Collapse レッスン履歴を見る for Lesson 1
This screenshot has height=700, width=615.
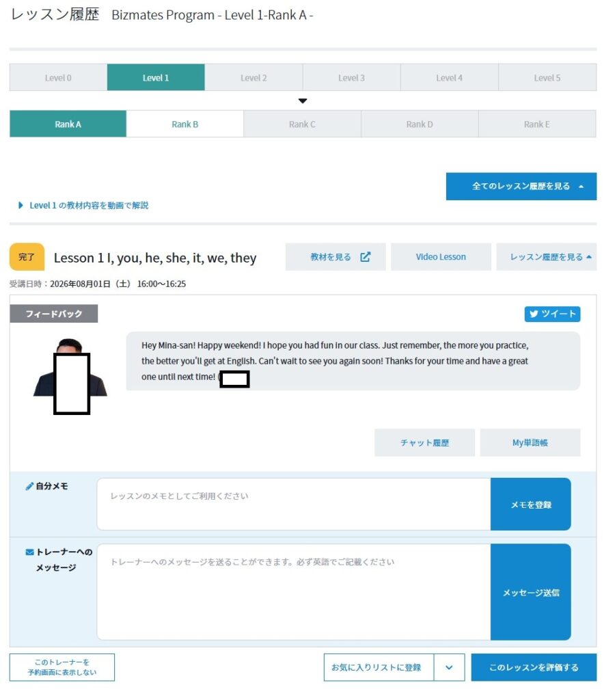(x=546, y=257)
